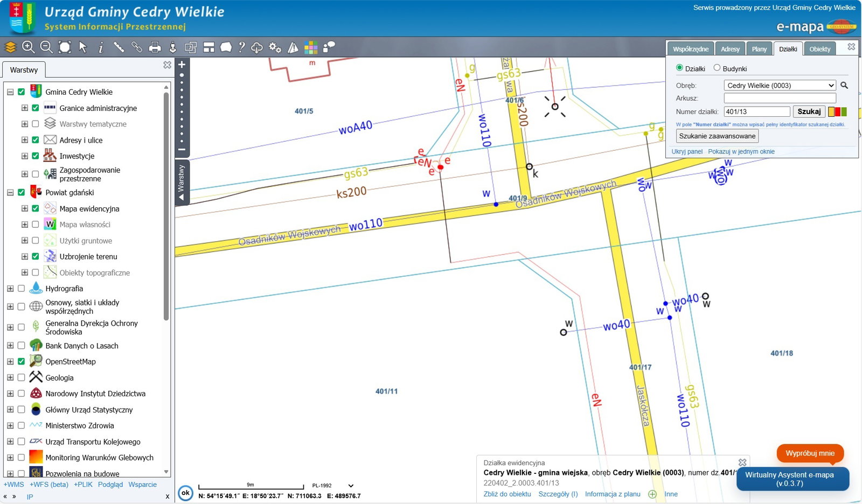This screenshot has height=504, width=862.
Task: Click the question mark help icon
Action: click(x=241, y=47)
